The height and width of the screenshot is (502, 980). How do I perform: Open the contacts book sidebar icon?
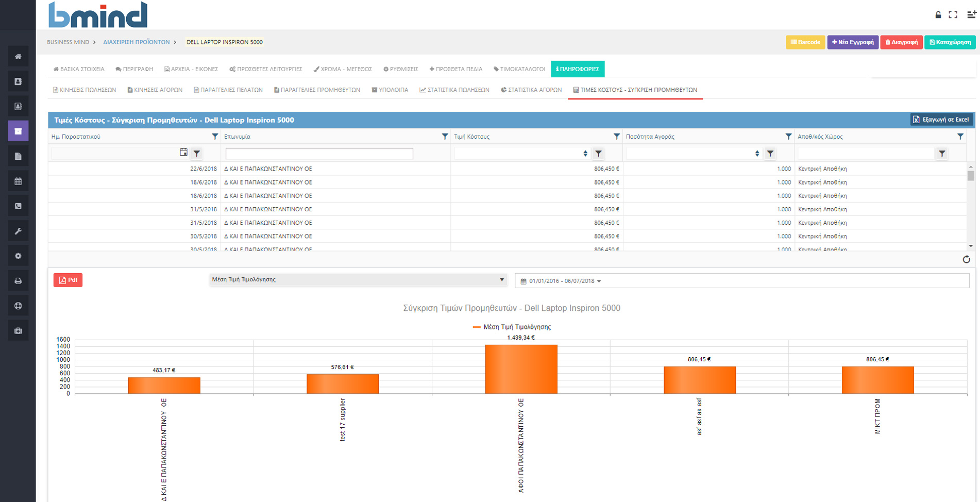(18, 81)
